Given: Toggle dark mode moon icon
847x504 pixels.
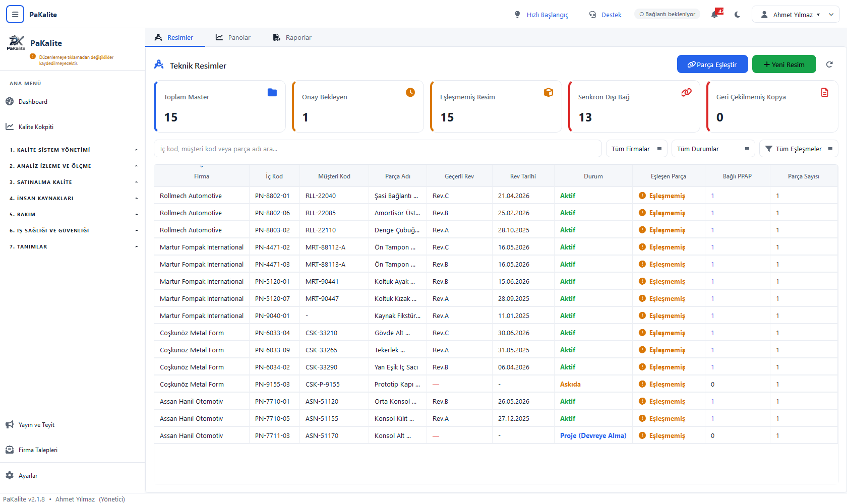Looking at the screenshot, I should [737, 15].
